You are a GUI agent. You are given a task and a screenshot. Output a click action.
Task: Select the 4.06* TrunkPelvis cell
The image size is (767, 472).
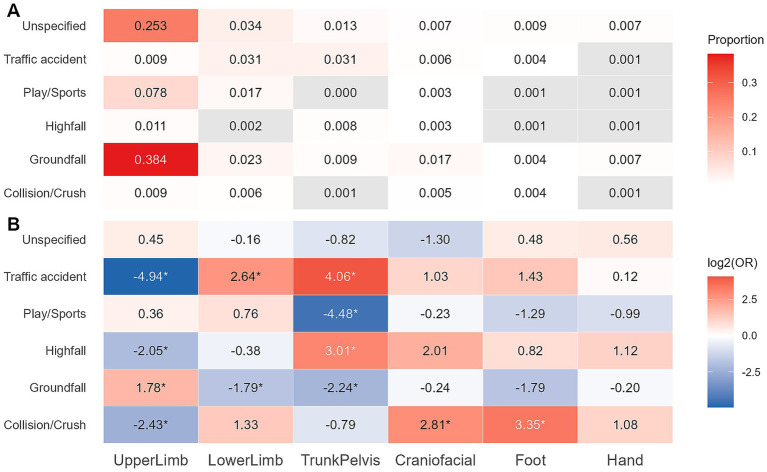click(x=340, y=276)
